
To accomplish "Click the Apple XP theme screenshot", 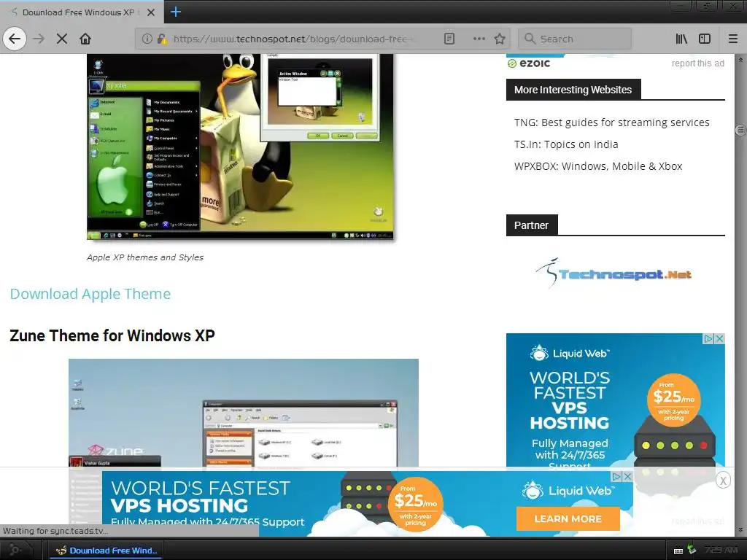I will [x=240, y=146].
